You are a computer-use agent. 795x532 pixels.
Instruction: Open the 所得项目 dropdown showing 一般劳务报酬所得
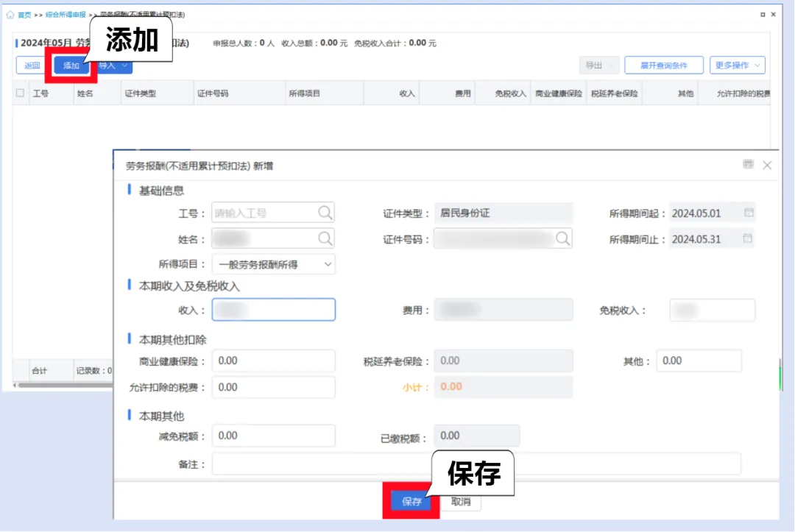[x=273, y=263]
